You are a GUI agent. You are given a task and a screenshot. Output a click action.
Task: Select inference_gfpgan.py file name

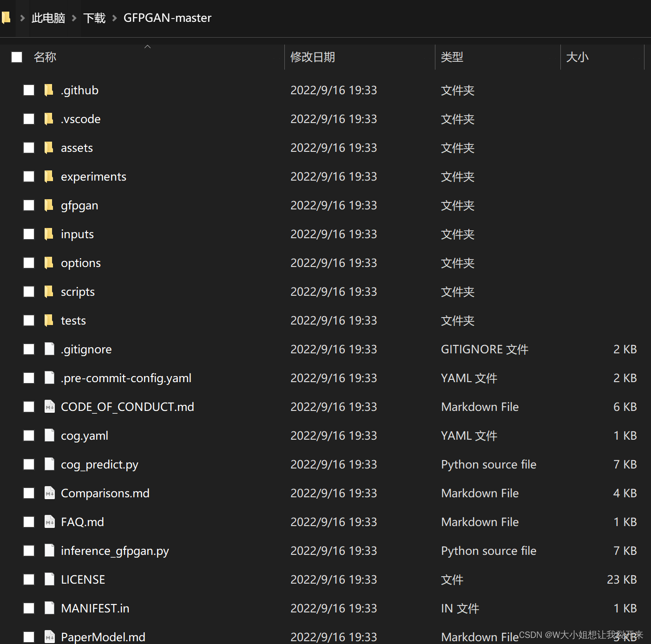[115, 551]
